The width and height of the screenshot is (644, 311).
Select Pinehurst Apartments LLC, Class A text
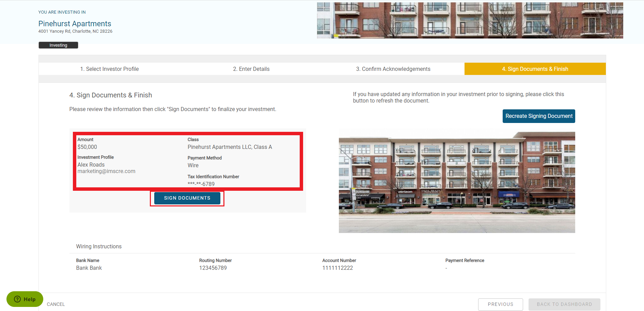click(230, 147)
